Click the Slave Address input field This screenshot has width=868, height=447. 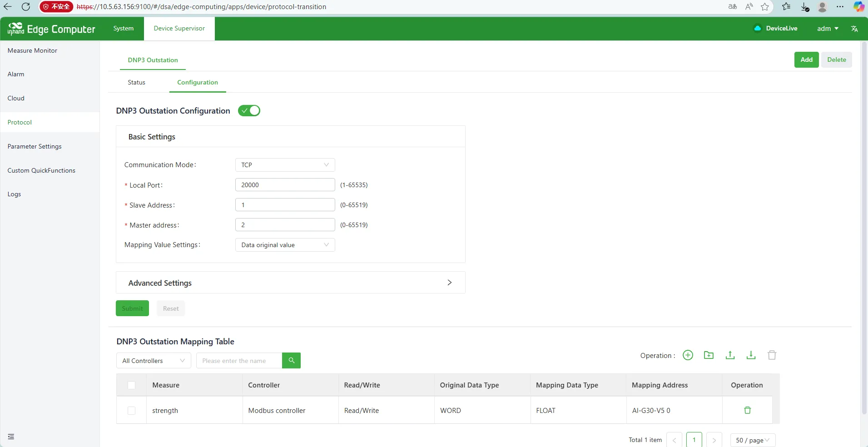click(x=285, y=205)
